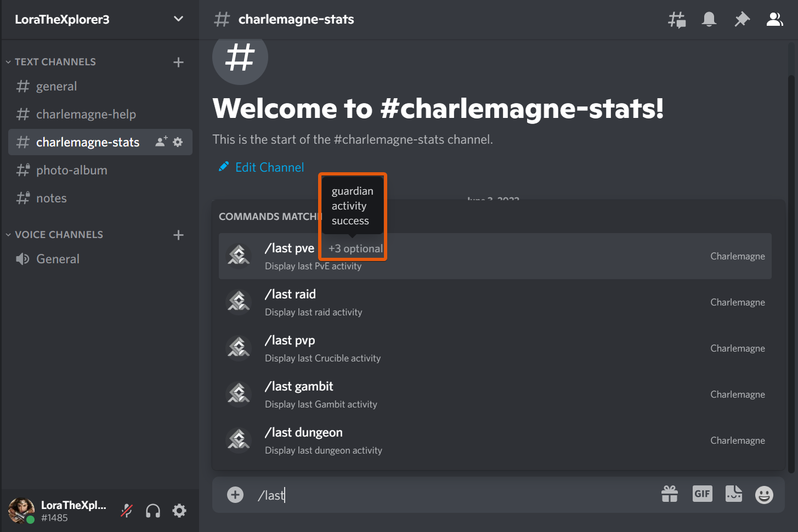The height and width of the screenshot is (532, 798).
Task: Select the /last gambit command
Action: coord(495,394)
